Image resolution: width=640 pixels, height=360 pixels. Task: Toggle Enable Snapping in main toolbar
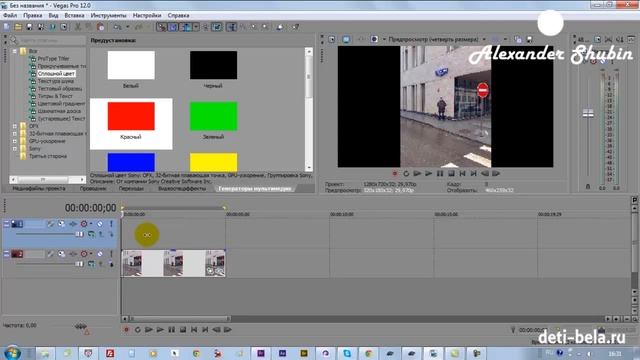(162, 27)
